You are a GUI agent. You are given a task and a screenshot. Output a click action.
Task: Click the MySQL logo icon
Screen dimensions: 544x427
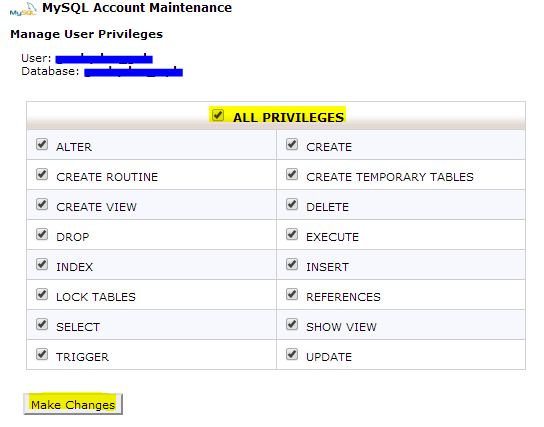(x=23, y=10)
